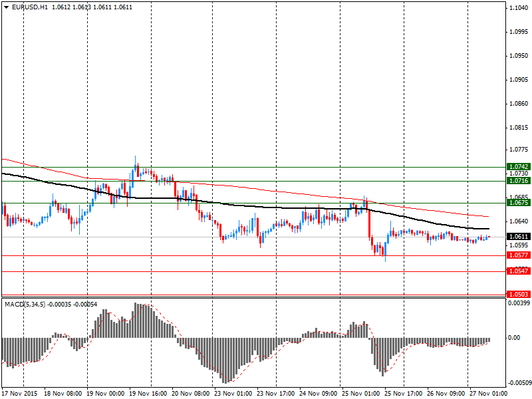532x399 pixels.
Task: Click the 26 Nov 09:00 time label
Action: [x=446, y=394]
